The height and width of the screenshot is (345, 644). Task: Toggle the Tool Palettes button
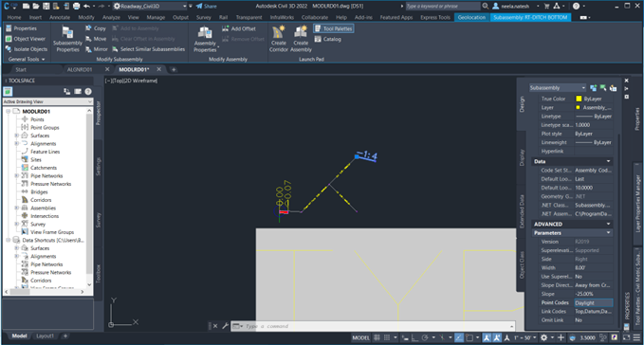[334, 28]
